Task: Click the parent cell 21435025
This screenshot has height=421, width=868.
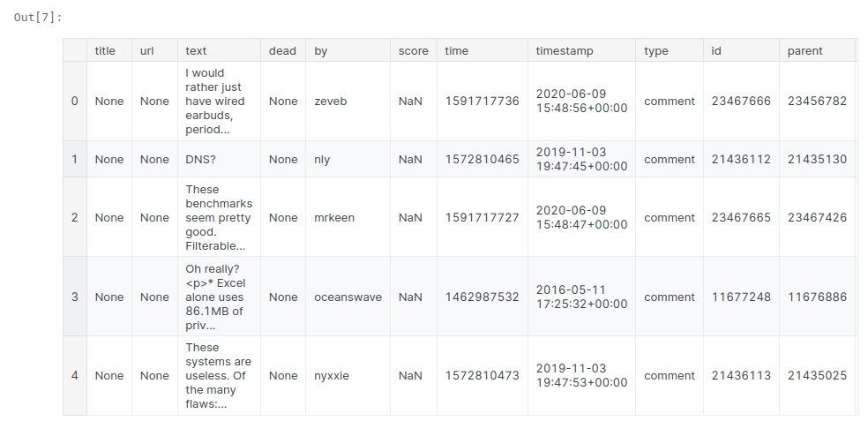Action: coord(817,376)
